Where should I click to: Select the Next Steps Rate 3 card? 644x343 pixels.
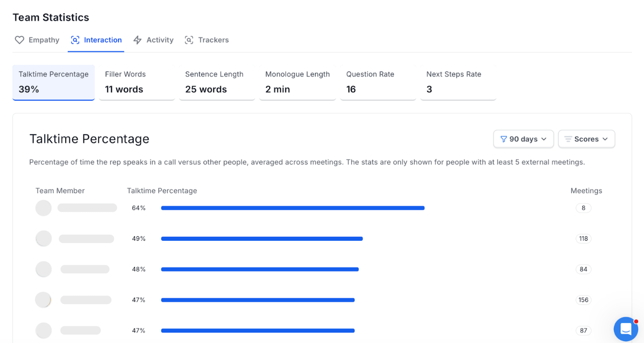[x=458, y=83]
